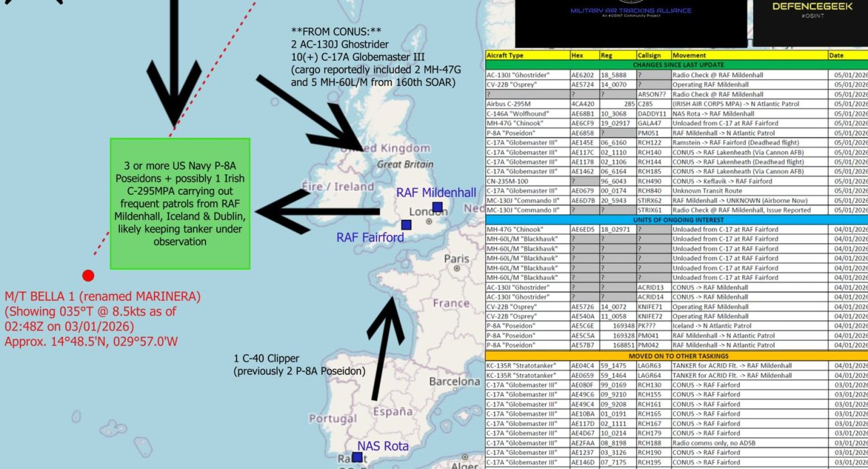Viewport: 868px width, 469px height.
Task: Click the UNITS OF ONGOING INTEREST section header
Action: 676,220
